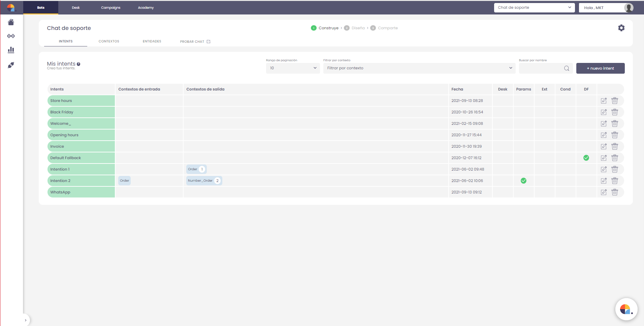
Task: Open PROBAR CHAT in a new window
Action: [195, 41]
